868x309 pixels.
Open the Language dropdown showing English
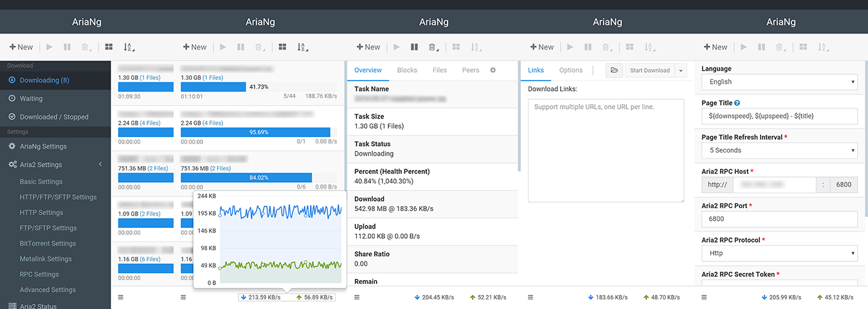coord(779,82)
